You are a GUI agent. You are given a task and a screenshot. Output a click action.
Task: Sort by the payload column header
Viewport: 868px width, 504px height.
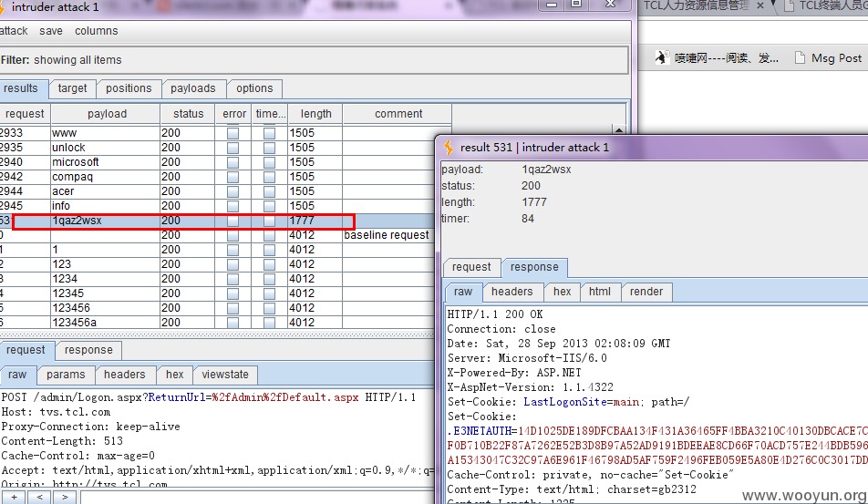coord(107,114)
